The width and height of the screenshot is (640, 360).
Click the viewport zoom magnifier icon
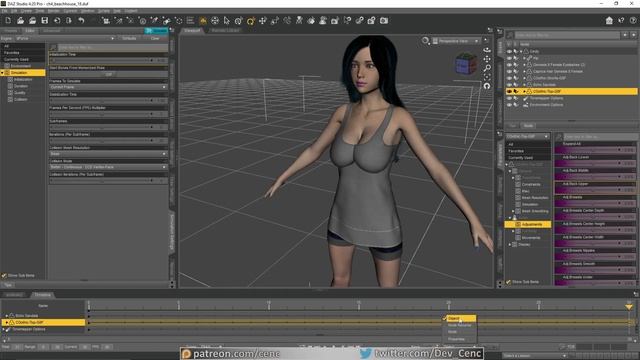pyautogui.click(x=487, y=68)
